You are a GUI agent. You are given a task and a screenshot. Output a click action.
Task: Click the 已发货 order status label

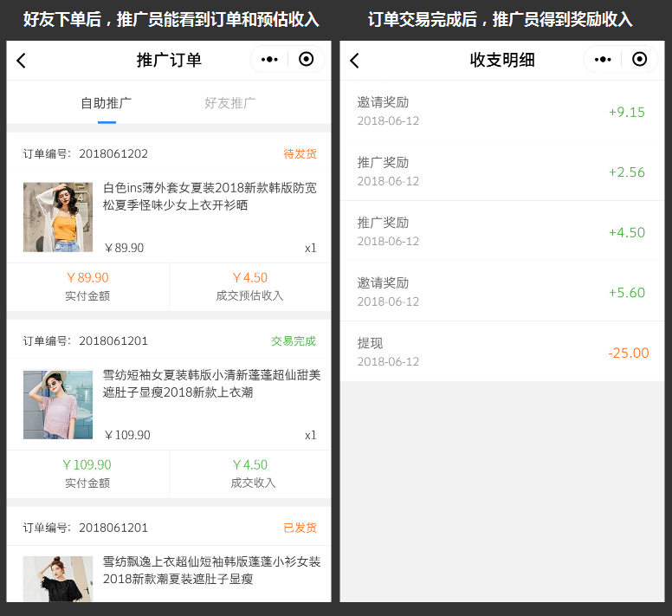coord(300,528)
